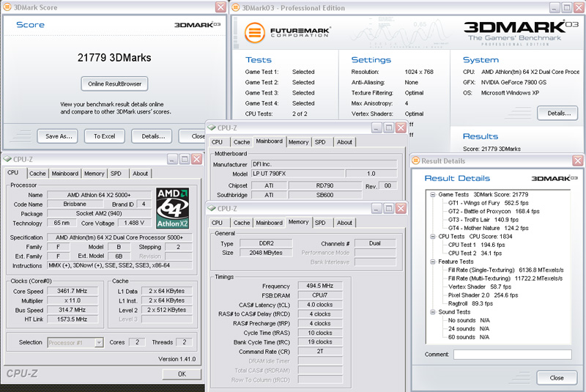Image resolution: width=586 pixels, height=392 pixels.
Task: Select Pixel Shader 2.0 result row
Action: [x=483, y=295]
